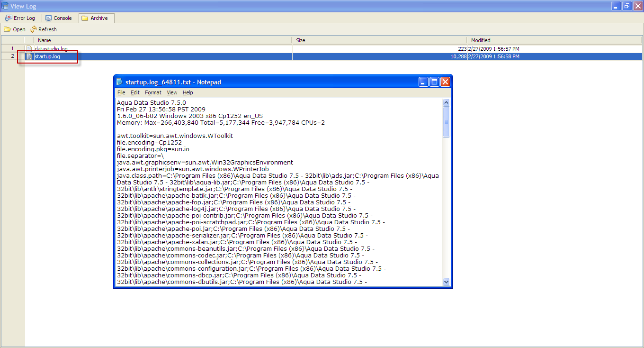This screenshot has height=348, width=644.
Task: Click the Open toolbar button
Action: (15, 29)
